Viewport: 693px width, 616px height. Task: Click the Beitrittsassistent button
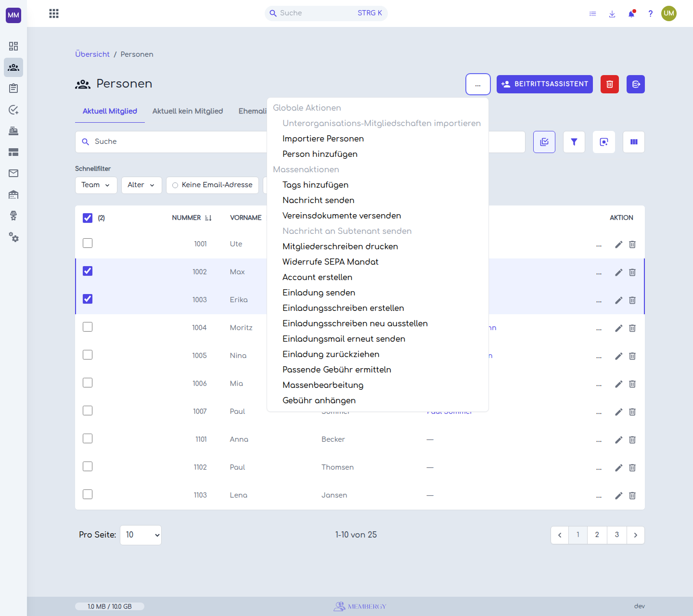[x=545, y=84]
